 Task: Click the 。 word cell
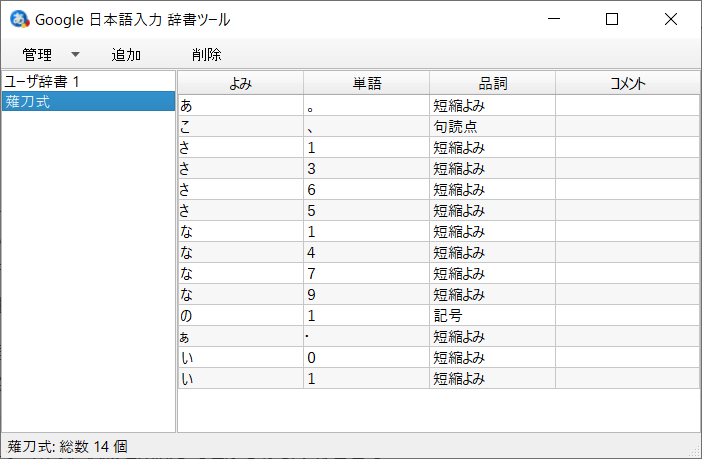(x=367, y=106)
